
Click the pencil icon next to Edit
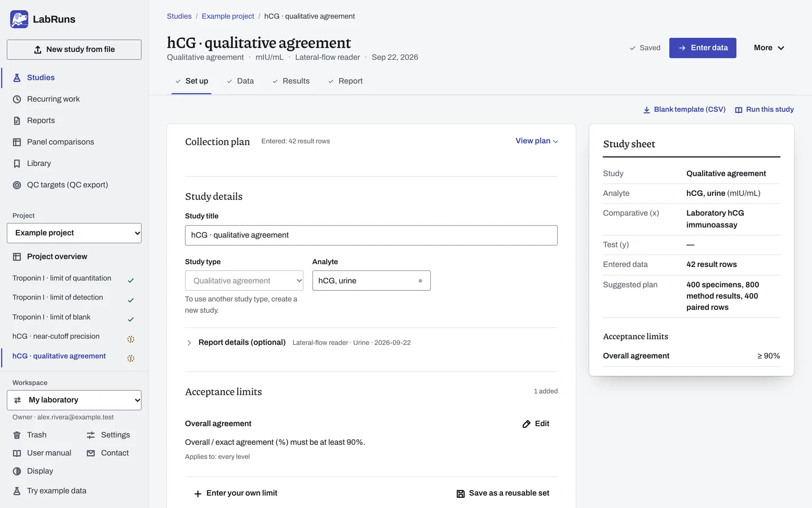[x=527, y=424]
